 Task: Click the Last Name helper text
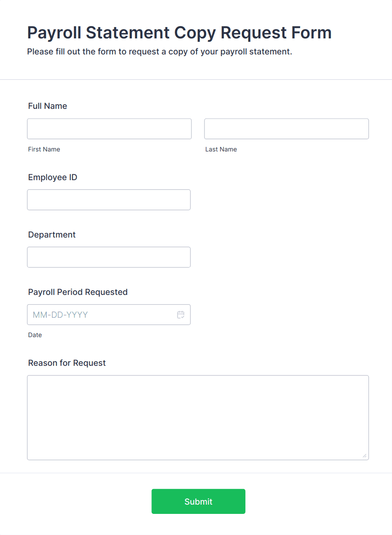coord(221,149)
